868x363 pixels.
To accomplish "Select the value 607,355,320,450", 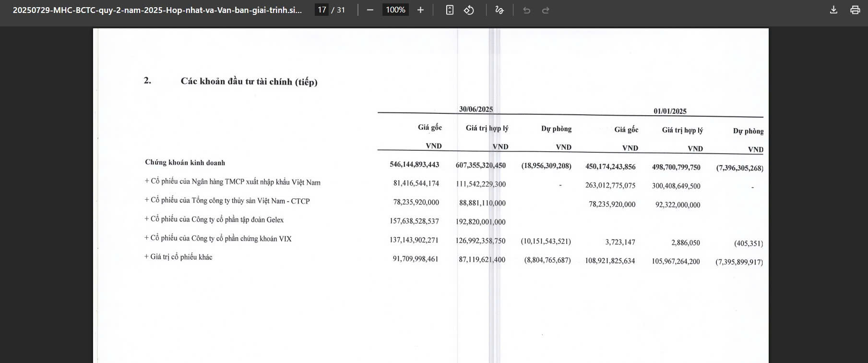I will pyautogui.click(x=481, y=165).
